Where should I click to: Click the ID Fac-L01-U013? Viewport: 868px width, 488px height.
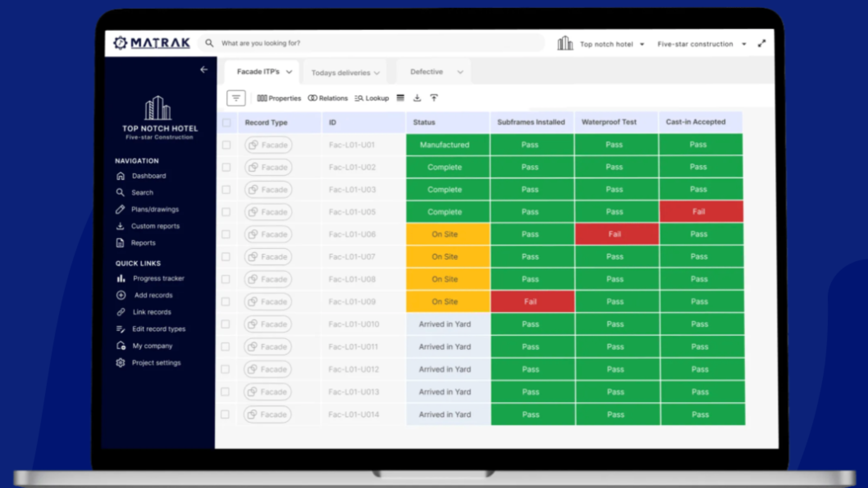point(353,392)
